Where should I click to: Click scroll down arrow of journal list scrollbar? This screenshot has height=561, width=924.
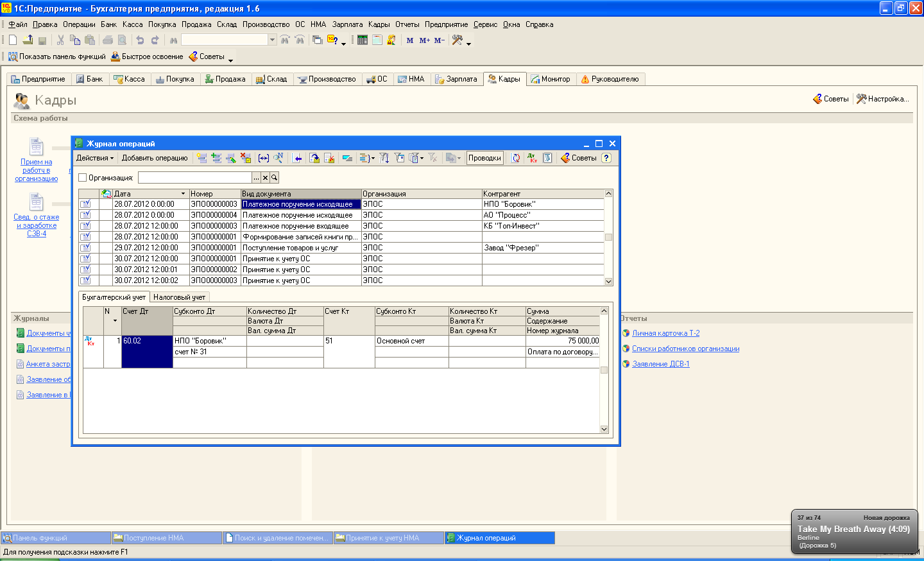point(608,281)
